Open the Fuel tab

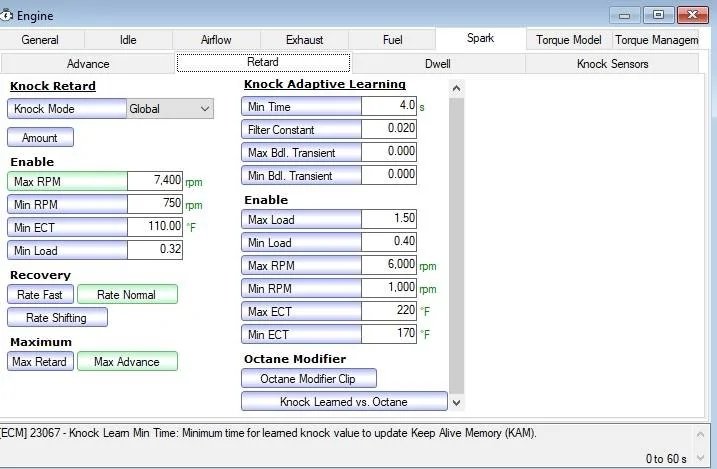392,40
